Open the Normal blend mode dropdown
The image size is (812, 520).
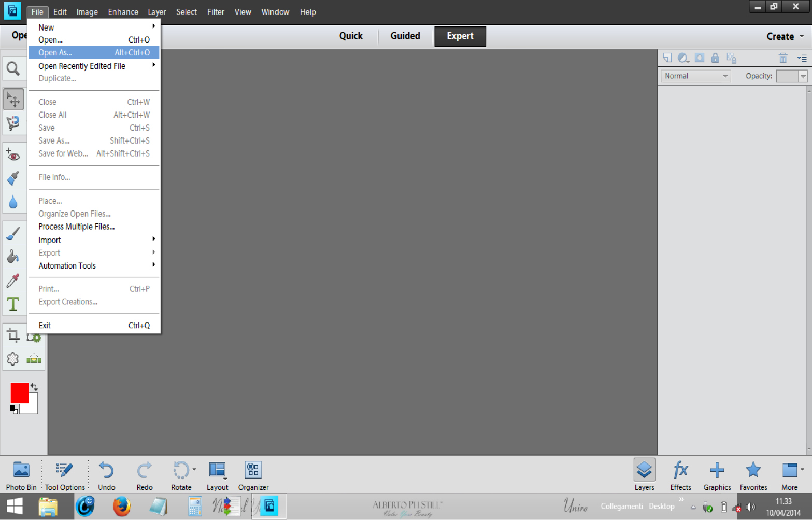click(695, 76)
